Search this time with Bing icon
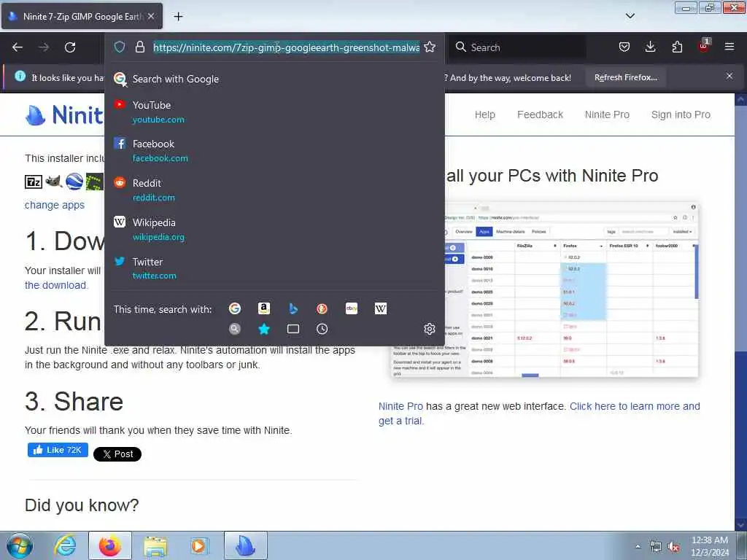747x560 pixels. pyautogui.click(x=293, y=308)
